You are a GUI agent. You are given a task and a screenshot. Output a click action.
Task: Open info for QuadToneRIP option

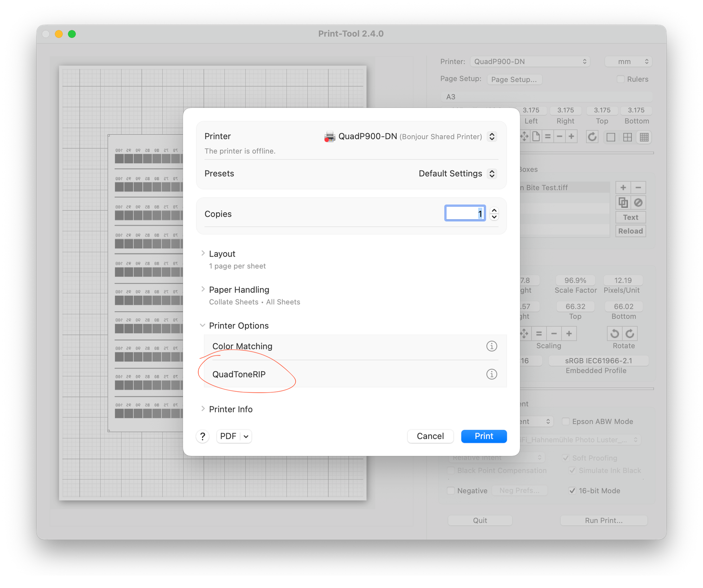point(491,374)
